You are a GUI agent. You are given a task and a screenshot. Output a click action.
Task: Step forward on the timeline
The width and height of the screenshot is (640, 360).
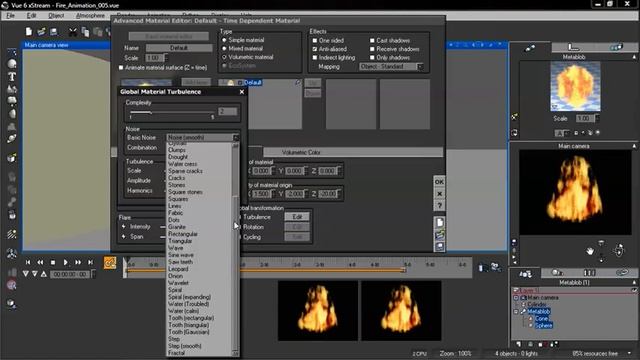78,262
